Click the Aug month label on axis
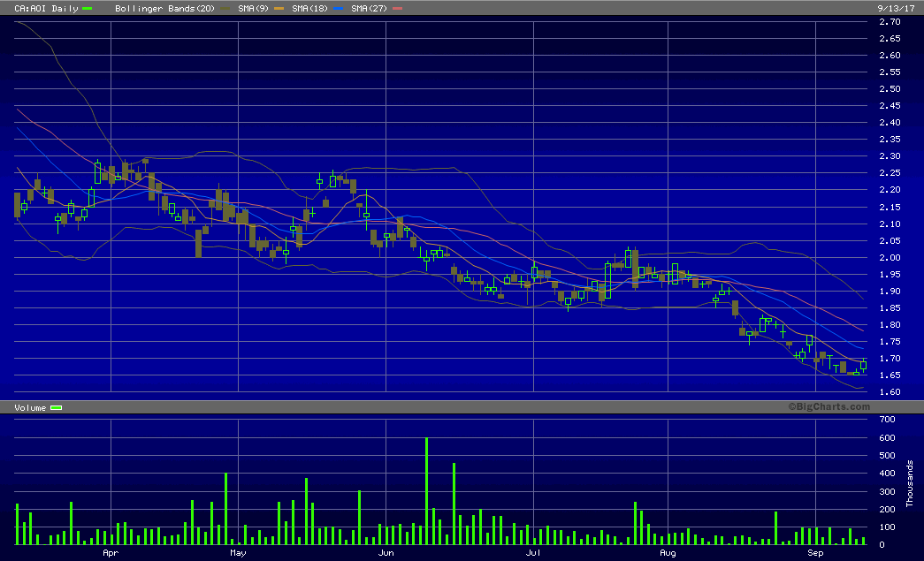Screen dimensions: 924x561 pos(668,553)
